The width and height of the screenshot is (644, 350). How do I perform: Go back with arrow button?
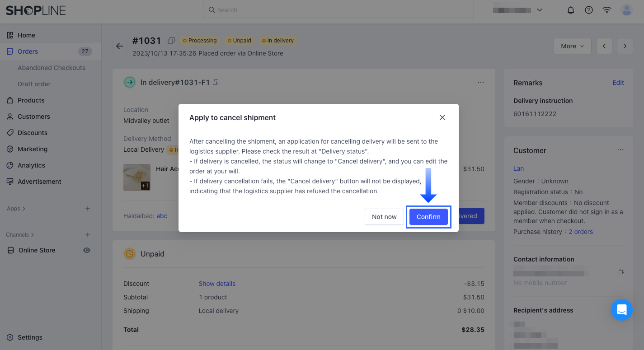pyautogui.click(x=120, y=46)
